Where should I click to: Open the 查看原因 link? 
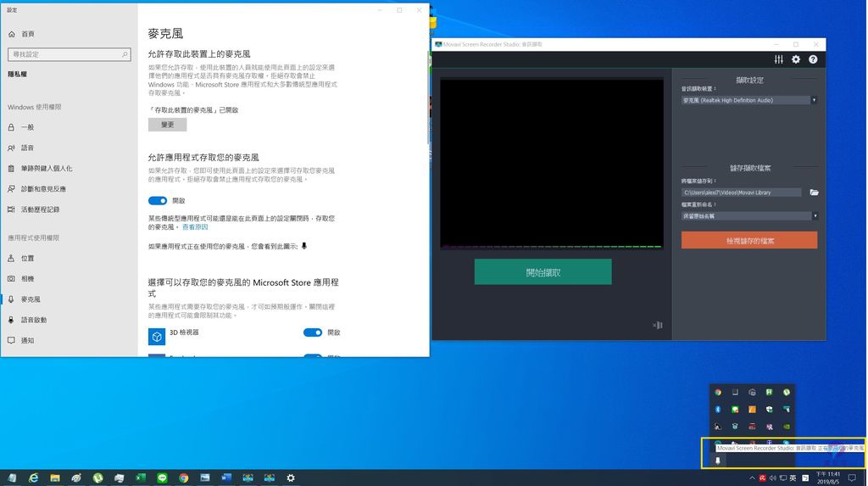(196, 227)
